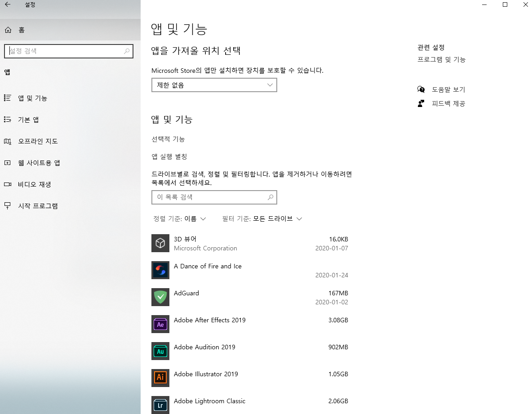This screenshot has width=532, height=414.
Task: Click the Adobe After Effects Ae icon
Action: pos(160,324)
